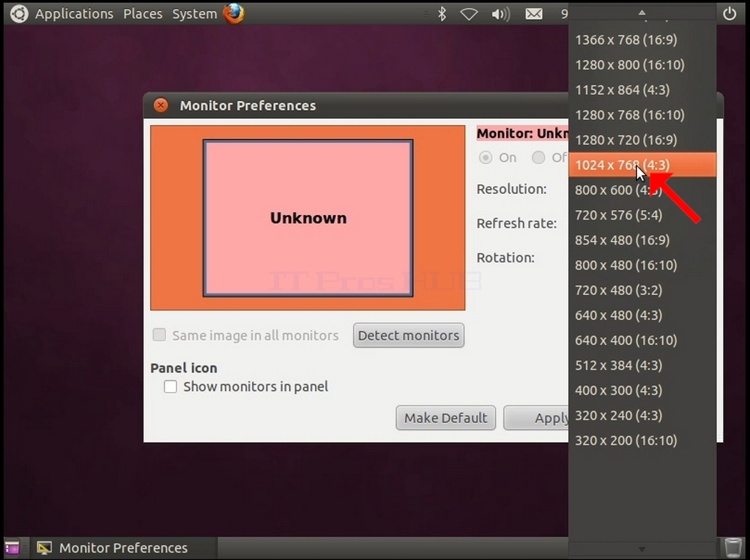This screenshot has width=750, height=560.
Task: Open the power session menu icon
Action: pos(729,13)
